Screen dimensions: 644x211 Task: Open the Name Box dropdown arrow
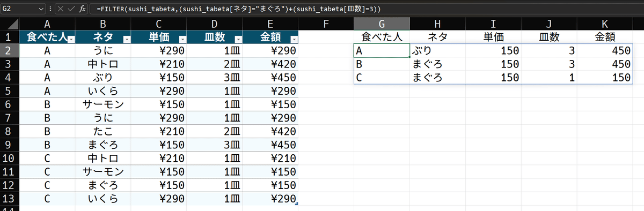(x=42, y=9)
